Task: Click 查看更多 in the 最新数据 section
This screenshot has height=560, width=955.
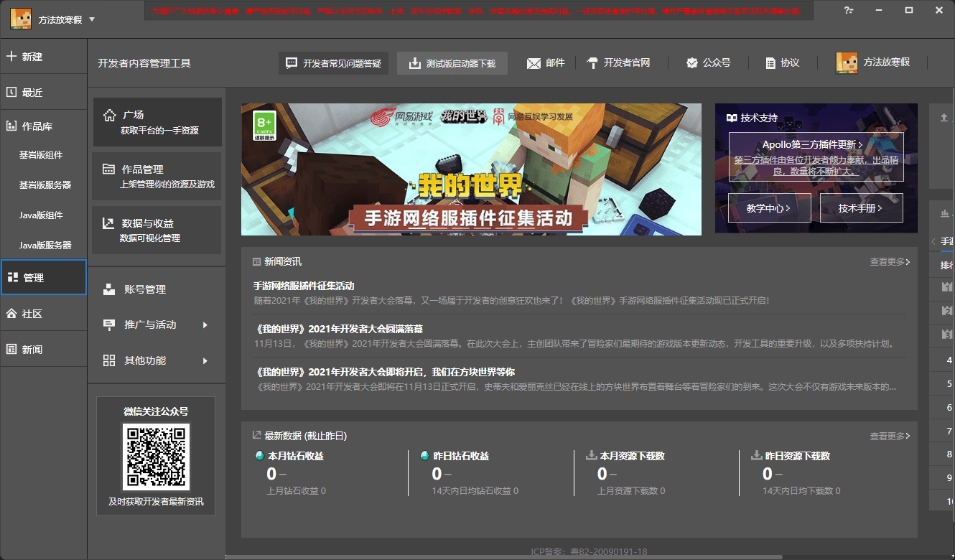Action: tap(890, 436)
